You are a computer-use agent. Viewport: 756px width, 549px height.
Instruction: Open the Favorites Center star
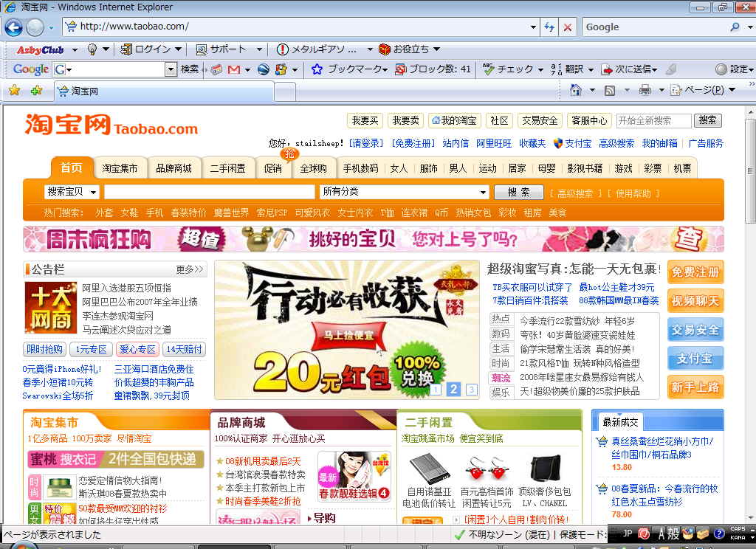click(x=15, y=90)
